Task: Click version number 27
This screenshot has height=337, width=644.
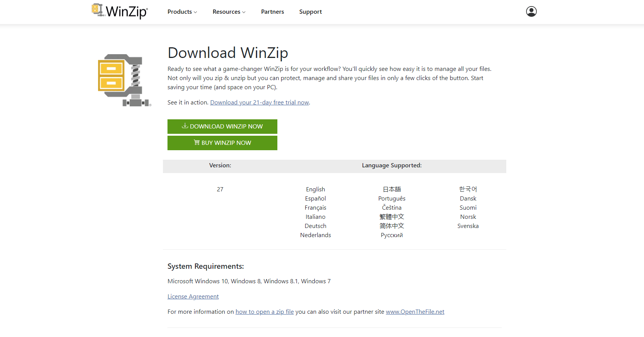Action: [x=220, y=189]
